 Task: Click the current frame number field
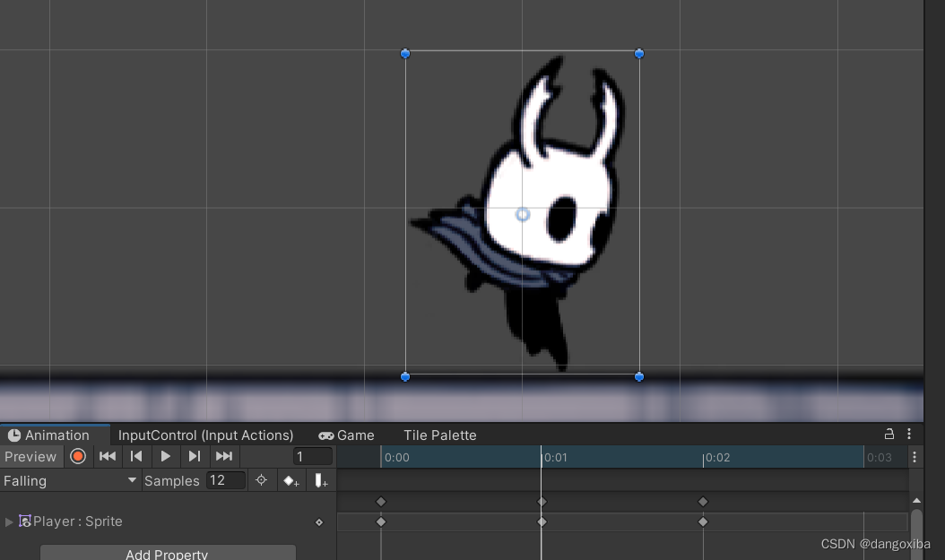pyautogui.click(x=313, y=456)
